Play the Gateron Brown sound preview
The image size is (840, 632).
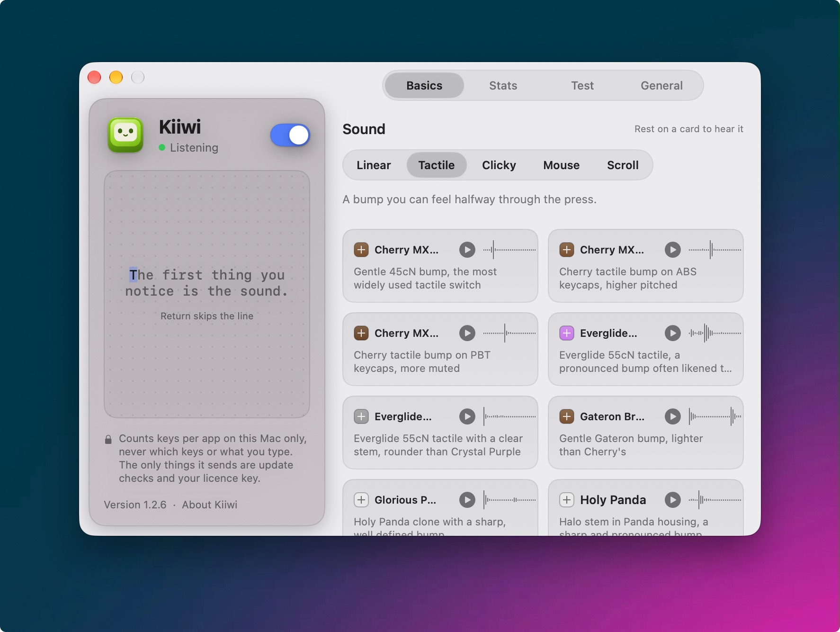672,416
